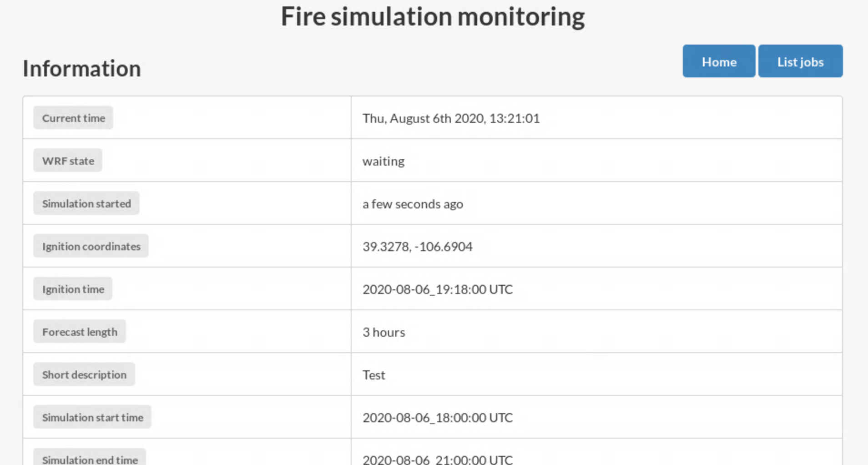Select the waiting state value

[x=384, y=161]
